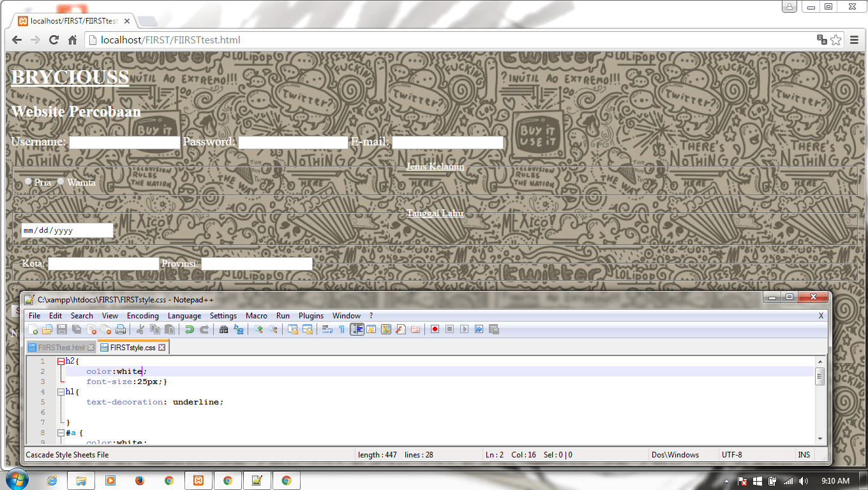Open a new Chrome tab
868x490 pixels.
click(147, 21)
